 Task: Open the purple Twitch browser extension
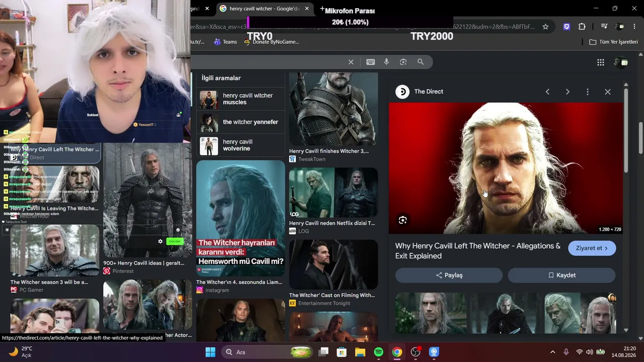(x=567, y=27)
